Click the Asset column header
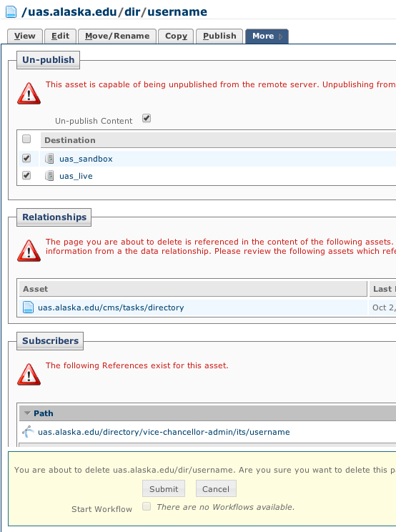The image size is (396, 532). click(x=193, y=289)
